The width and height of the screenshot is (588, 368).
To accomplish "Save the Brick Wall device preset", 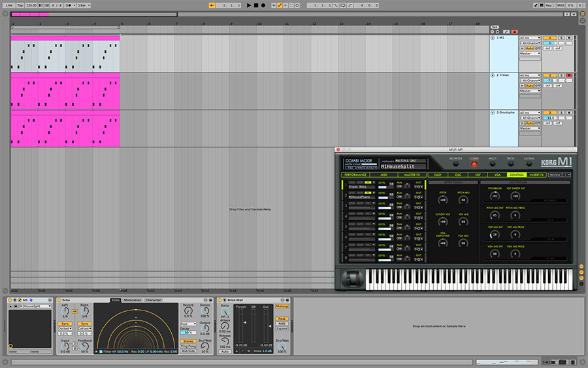I will [x=287, y=300].
